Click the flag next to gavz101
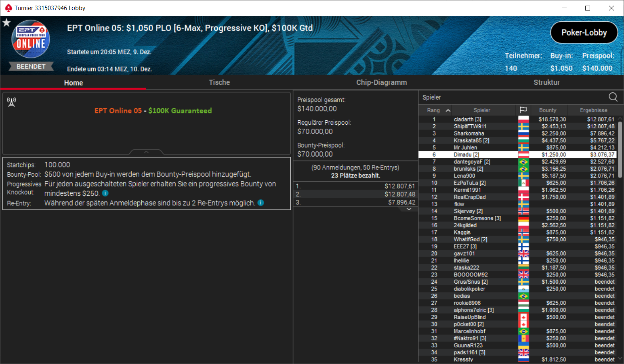624x364 pixels. (523, 253)
